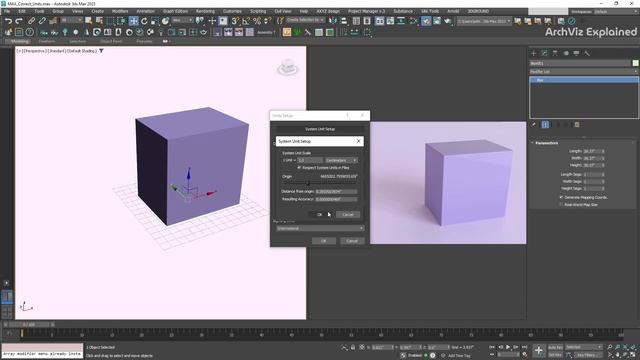Click the ViewCube in the perspective viewport

tap(288, 67)
